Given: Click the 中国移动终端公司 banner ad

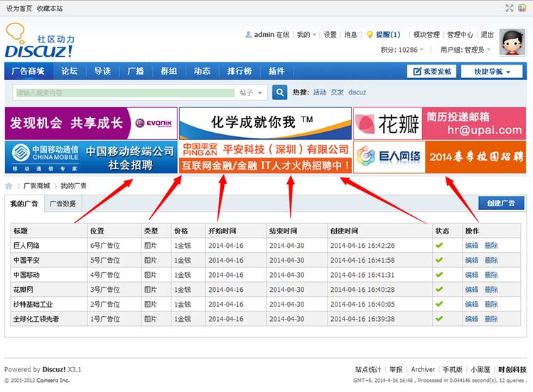Looking at the screenshot, I should pyautogui.click(x=91, y=157).
